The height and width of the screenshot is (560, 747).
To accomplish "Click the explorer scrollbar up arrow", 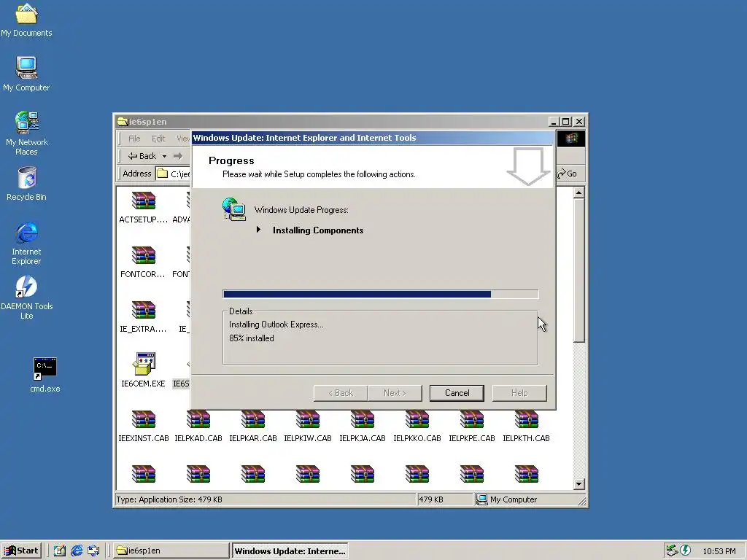I will tap(578, 192).
